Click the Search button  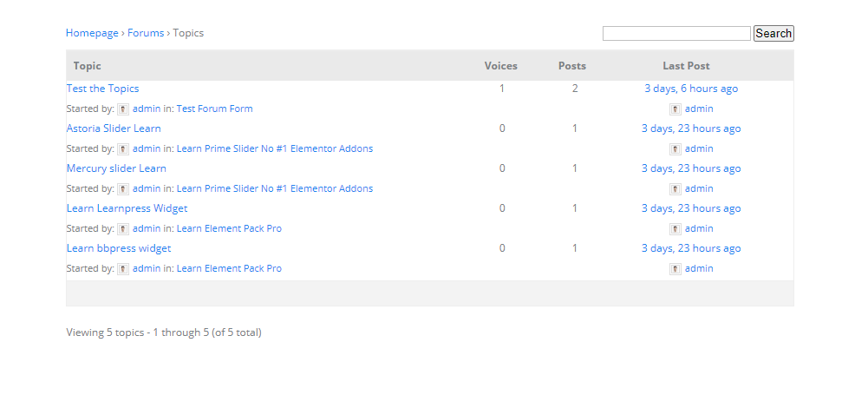[773, 33]
